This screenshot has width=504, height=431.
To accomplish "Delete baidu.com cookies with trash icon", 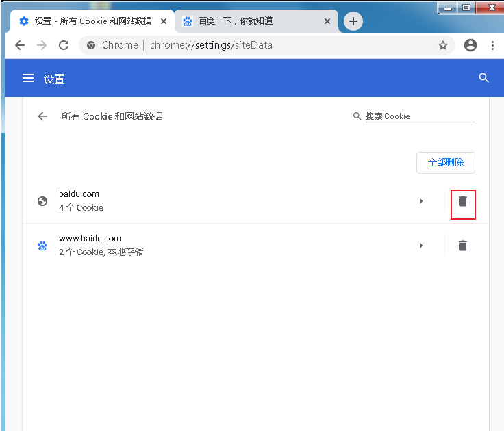I will [463, 201].
